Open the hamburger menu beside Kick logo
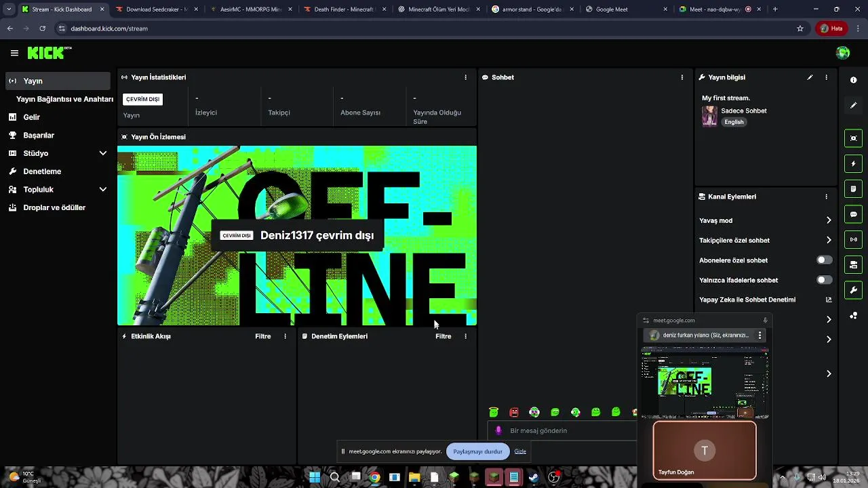 coord(14,53)
